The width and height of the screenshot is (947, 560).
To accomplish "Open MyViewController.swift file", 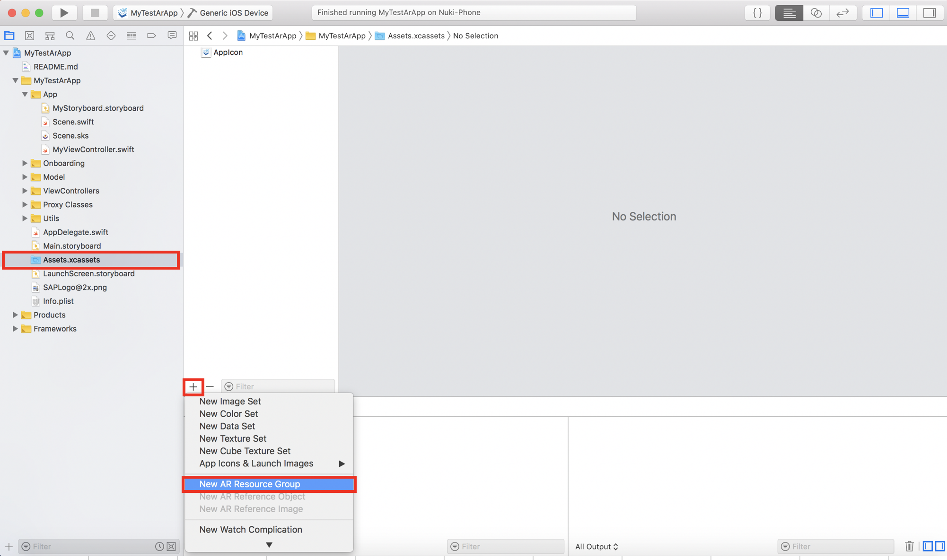I will pyautogui.click(x=93, y=149).
